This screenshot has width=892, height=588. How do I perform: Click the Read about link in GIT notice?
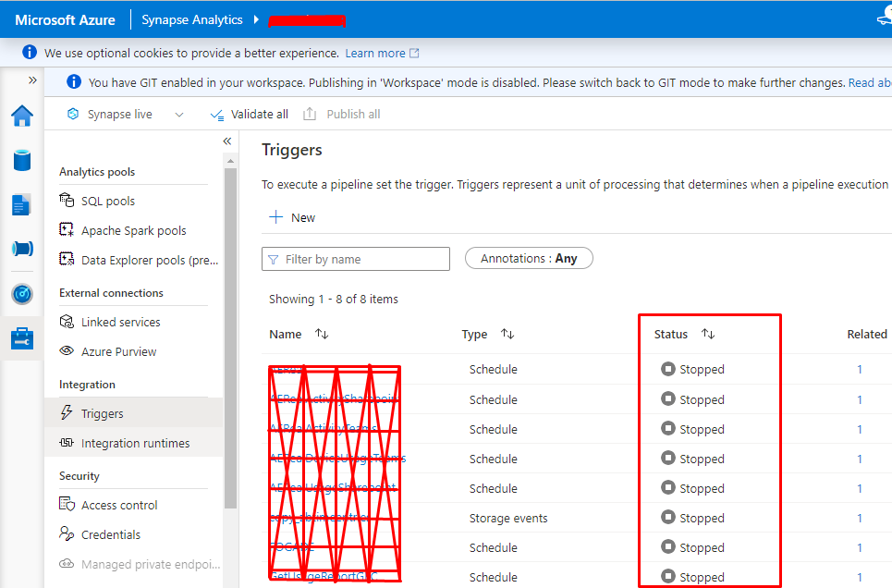870,83
